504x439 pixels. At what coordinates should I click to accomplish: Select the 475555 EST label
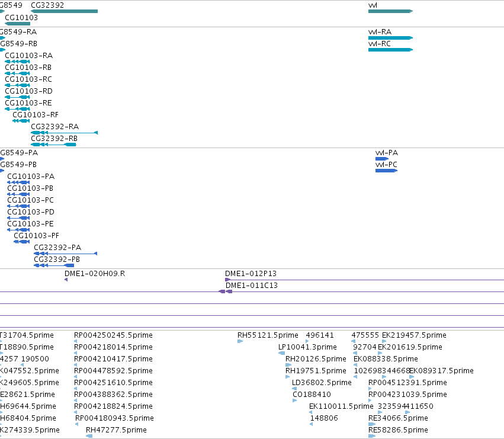point(365,335)
